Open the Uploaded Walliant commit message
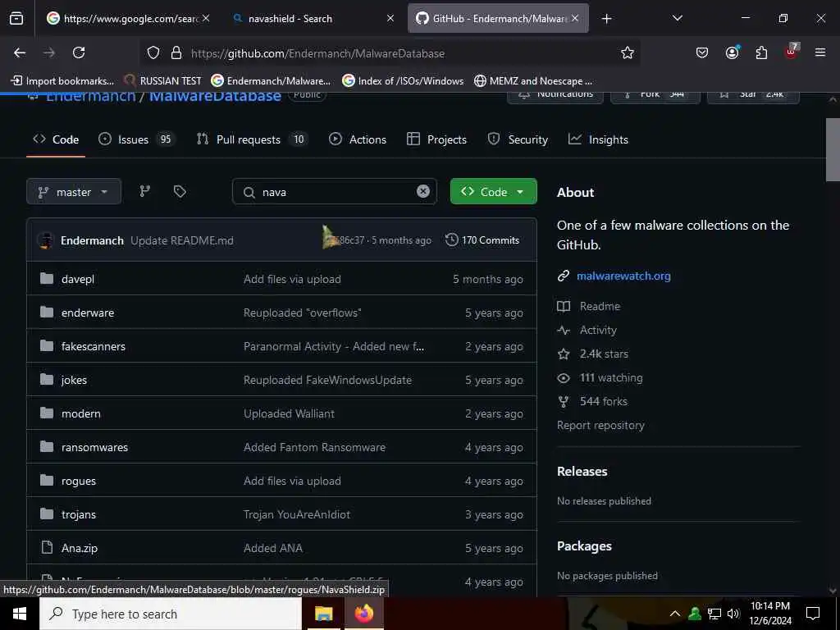Image resolution: width=840 pixels, height=630 pixels. (290, 413)
